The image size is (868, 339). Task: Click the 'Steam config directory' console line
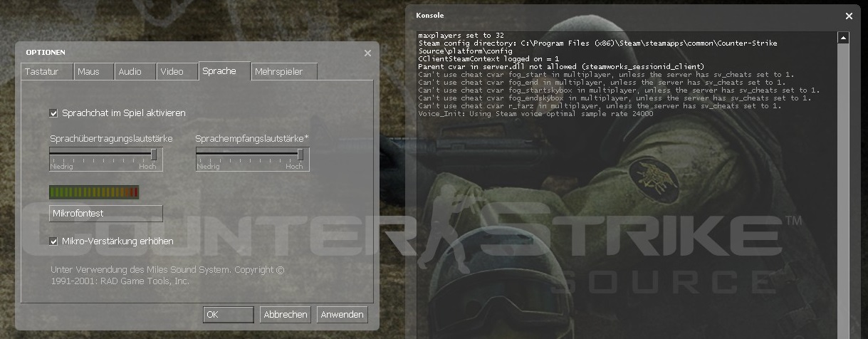coord(597,47)
